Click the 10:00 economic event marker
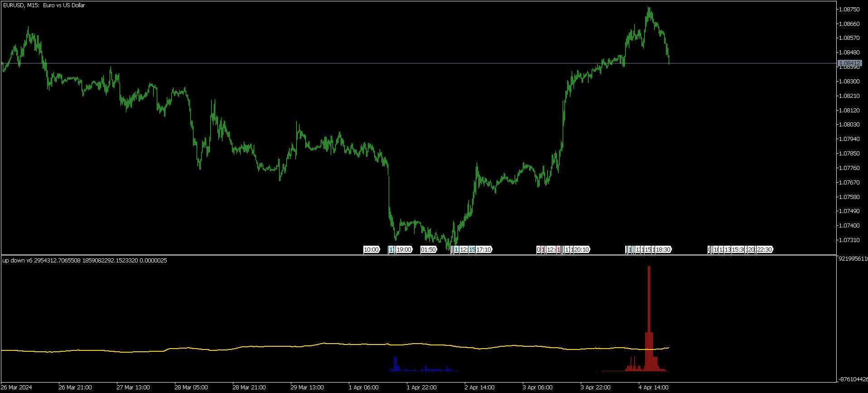 tap(371, 249)
